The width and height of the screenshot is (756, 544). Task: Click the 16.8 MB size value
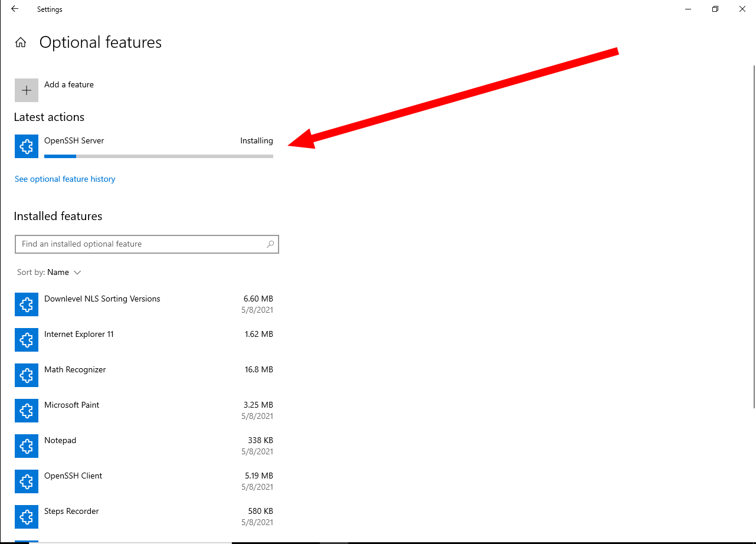click(258, 369)
